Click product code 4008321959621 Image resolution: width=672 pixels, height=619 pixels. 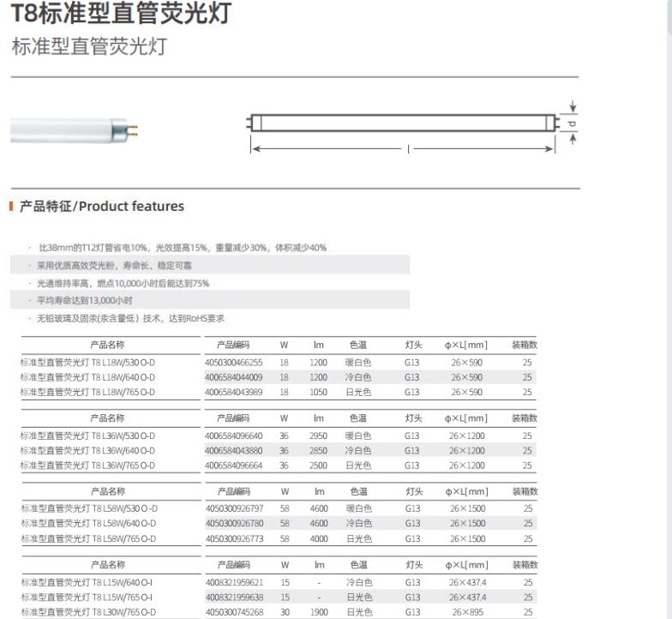point(233,583)
